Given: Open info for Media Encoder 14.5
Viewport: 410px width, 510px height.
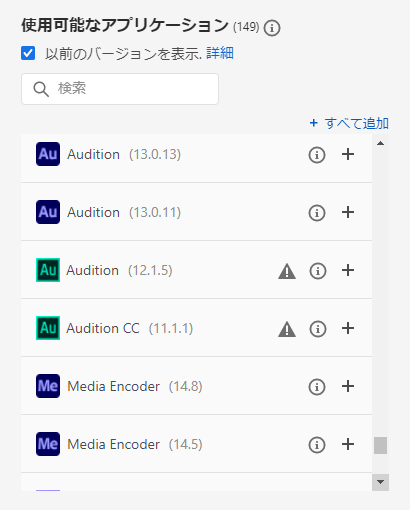Looking at the screenshot, I should 317,445.
